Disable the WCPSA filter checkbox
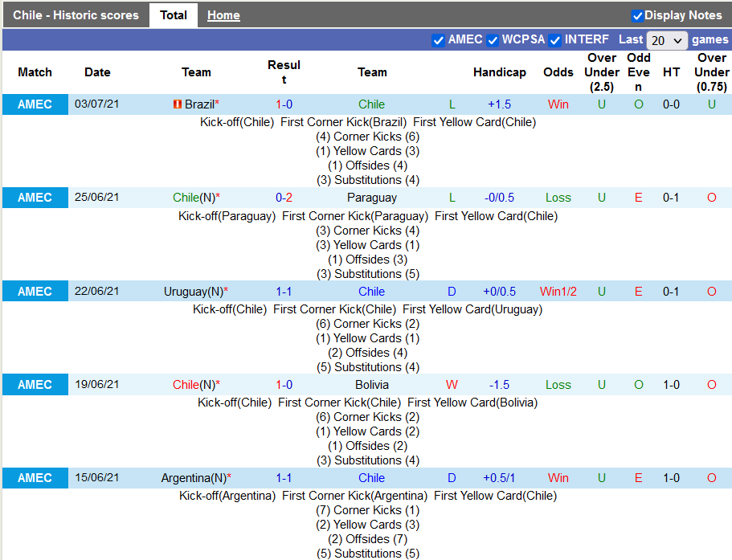Image resolution: width=732 pixels, height=560 pixels. 493,40
